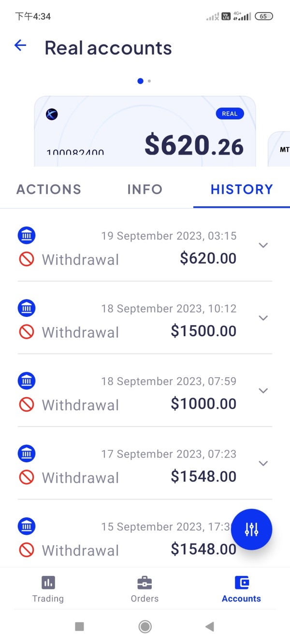This screenshot has height=644, width=290.
Task: Tap the cancelled icon on the $1500.00 withdrawal
Action: (27, 332)
